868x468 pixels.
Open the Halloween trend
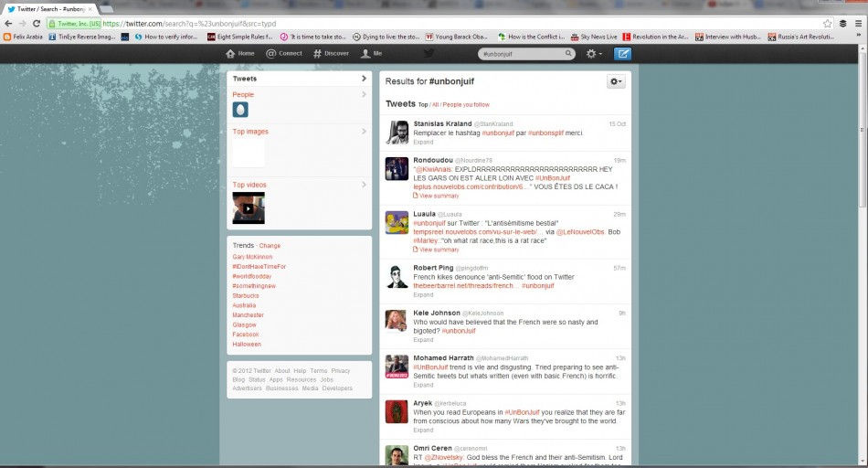(247, 344)
